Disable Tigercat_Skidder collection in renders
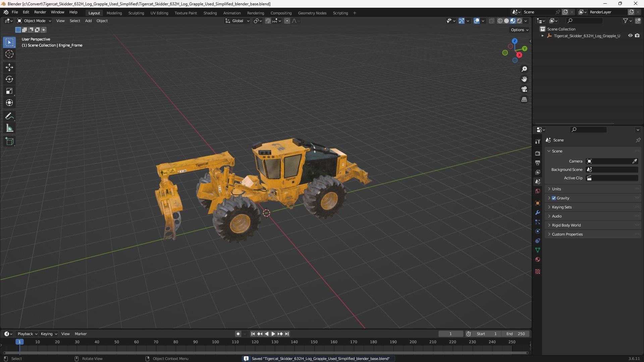This screenshot has height=362, width=644. pos(637,36)
